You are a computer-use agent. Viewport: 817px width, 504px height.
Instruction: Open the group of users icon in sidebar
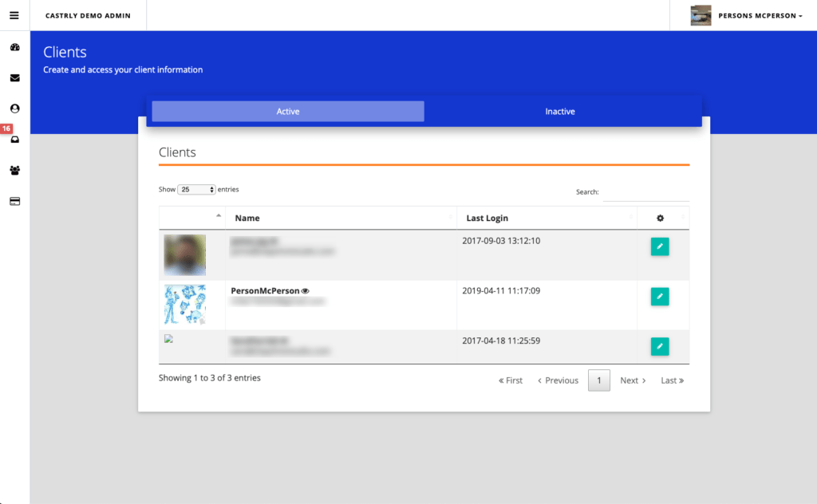click(x=14, y=170)
